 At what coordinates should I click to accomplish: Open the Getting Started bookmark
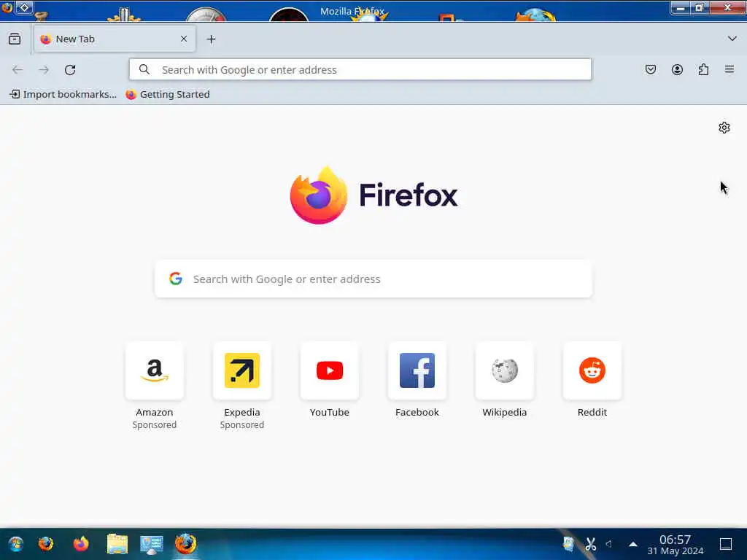(x=168, y=94)
